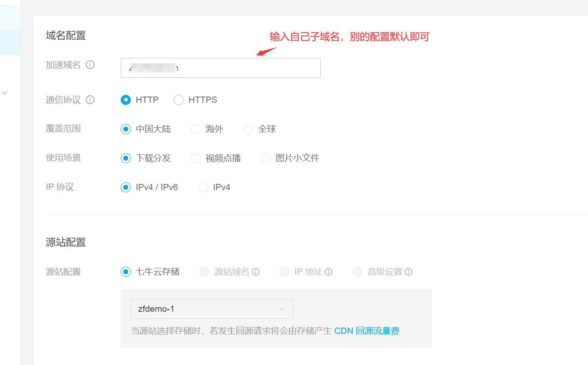Viewport: 588px width, 365px height.
Task: Click info icon next to IP 地址
Action: 329,272
